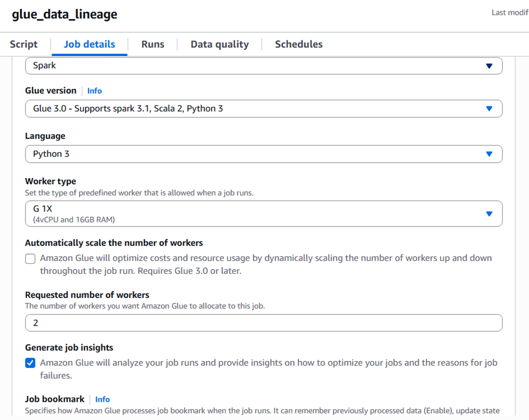Screen dimensions: 529x420
Task: Open Info link beside Job bookmark
Action: pos(102,400)
